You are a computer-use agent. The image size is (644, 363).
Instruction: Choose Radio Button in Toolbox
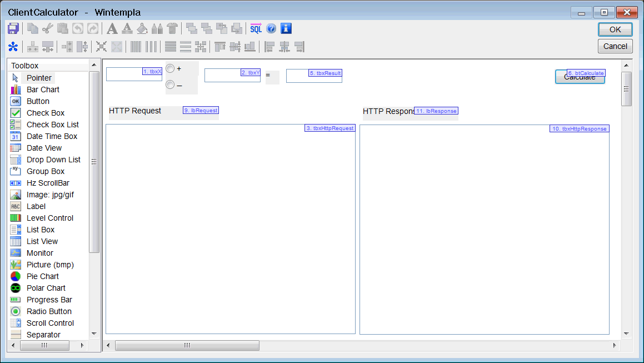[x=49, y=312]
